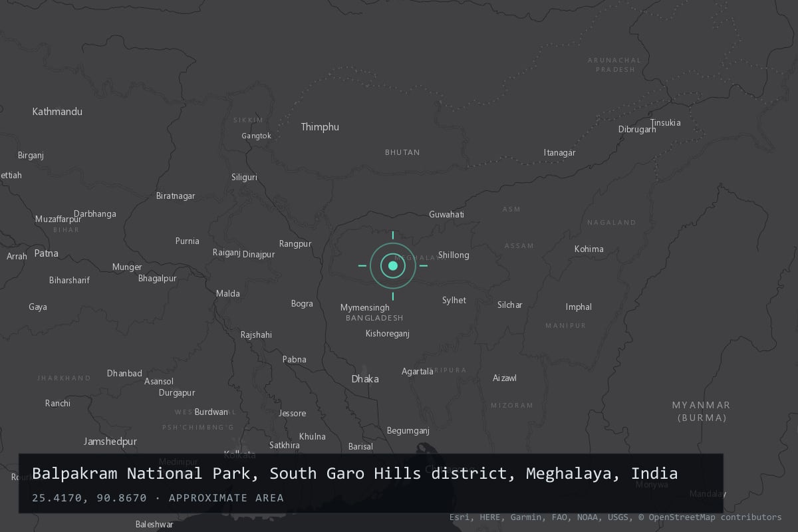Click the Kishoreganj label

388,334
